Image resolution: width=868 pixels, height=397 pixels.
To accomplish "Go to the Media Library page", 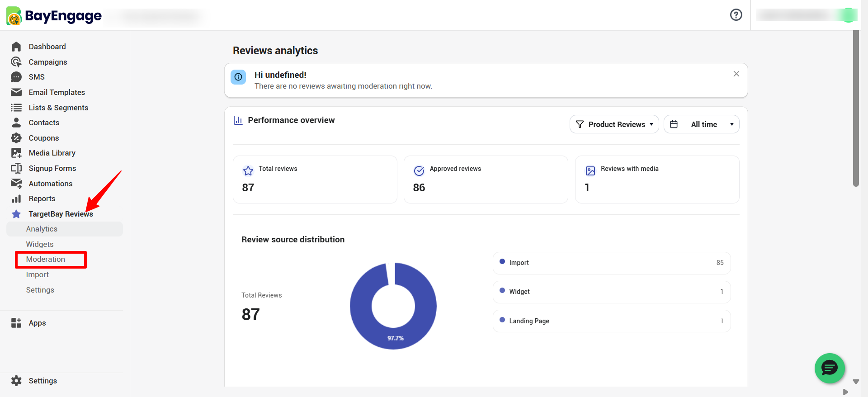I will [x=52, y=153].
